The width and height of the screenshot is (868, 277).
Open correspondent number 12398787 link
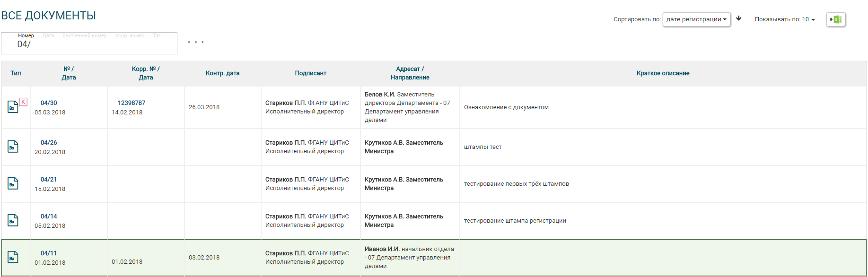coord(132,103)
